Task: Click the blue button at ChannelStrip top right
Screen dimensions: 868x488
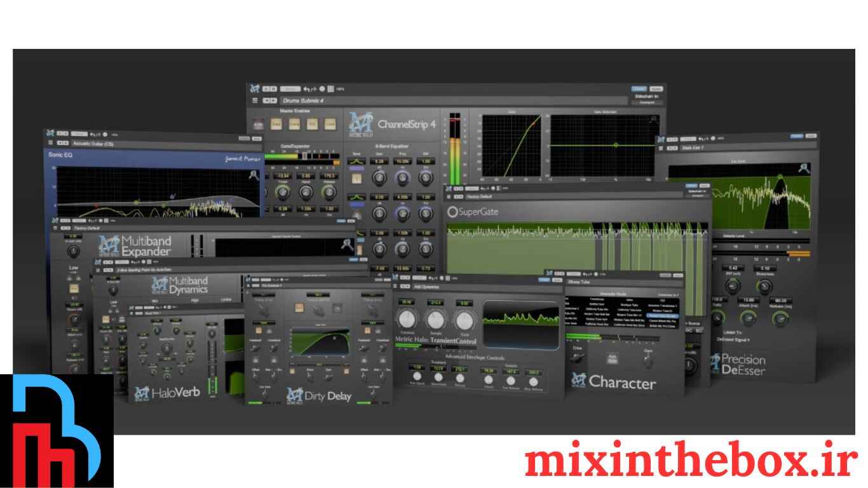Action: (x=639, y=89)
